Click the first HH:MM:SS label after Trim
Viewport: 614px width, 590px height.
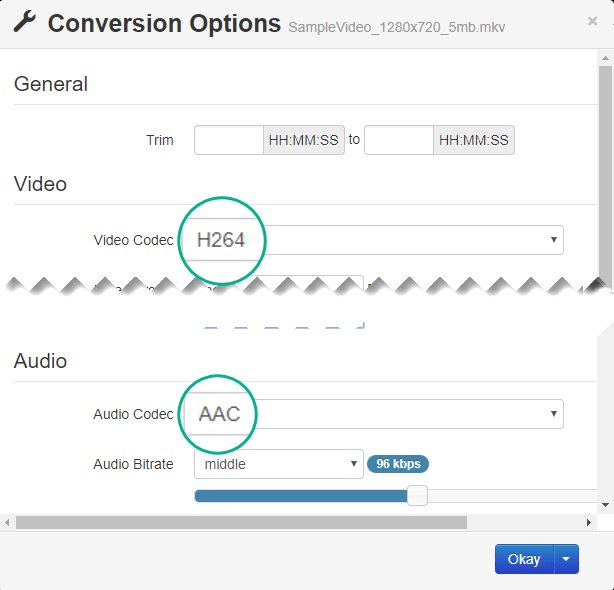click(x=303, y=140)
